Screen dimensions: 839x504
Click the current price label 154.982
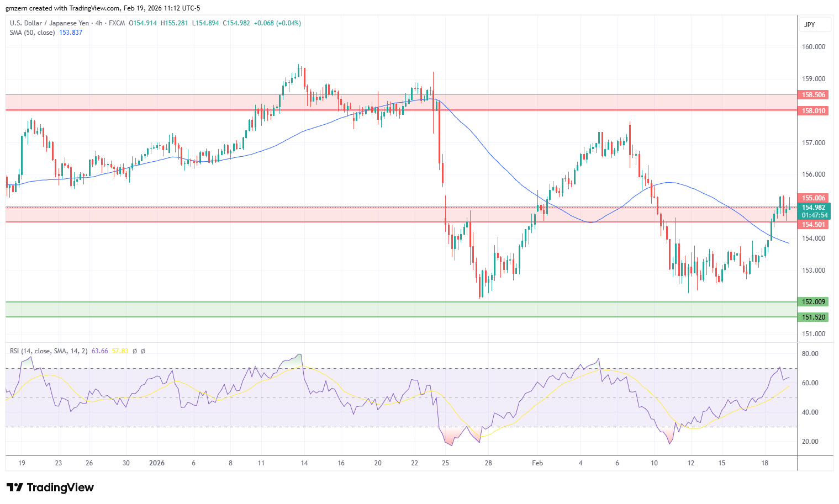814,208
